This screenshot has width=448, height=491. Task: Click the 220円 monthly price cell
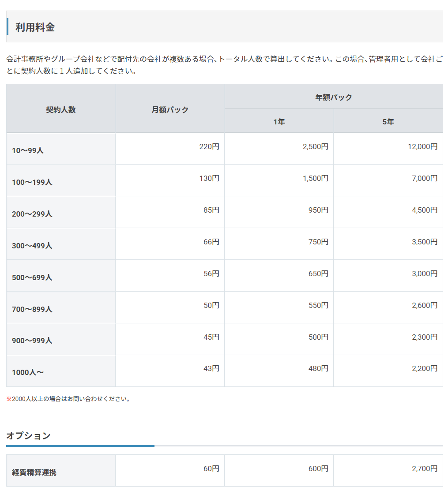coord(209,147)
